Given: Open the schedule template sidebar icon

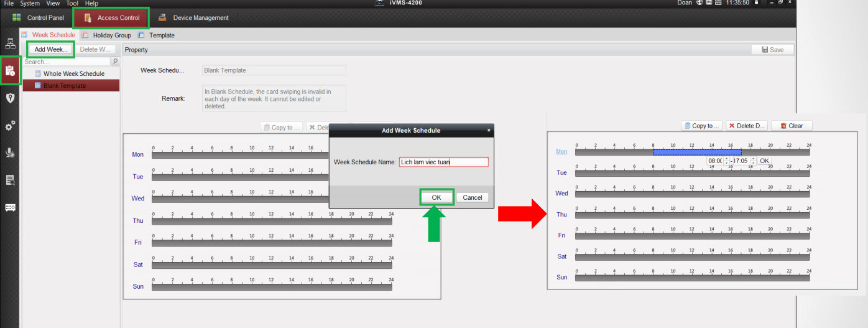Looking at the screenshot, I should 11,71.
